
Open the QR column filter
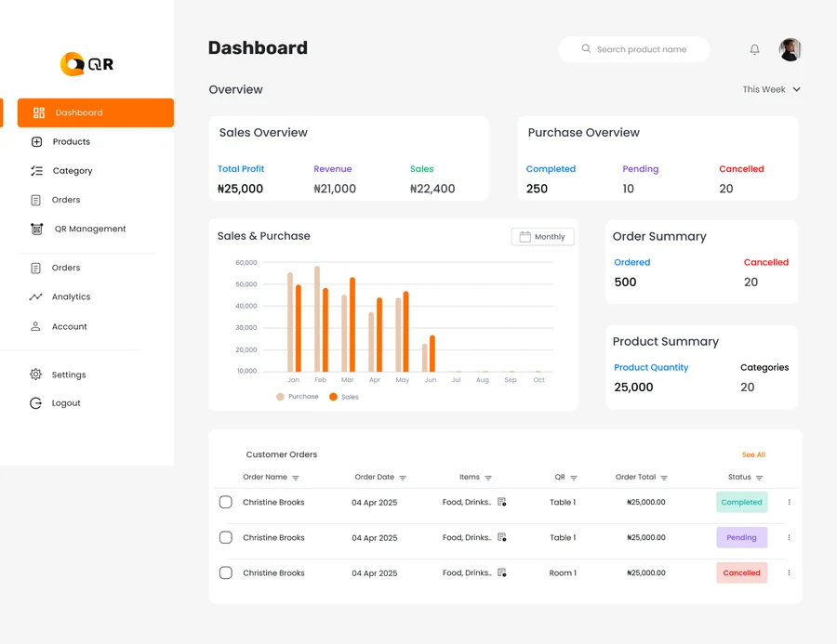(x=574, y=478)
